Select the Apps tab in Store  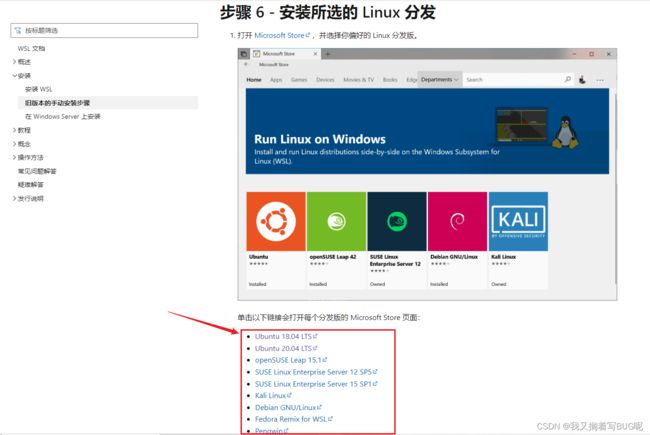276,80
